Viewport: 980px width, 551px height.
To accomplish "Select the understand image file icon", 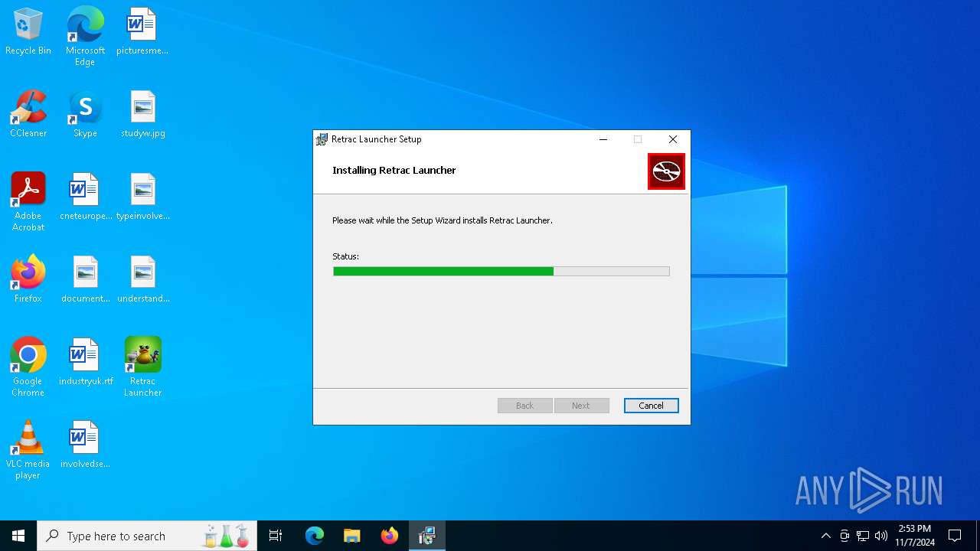I will coord(142,280).
